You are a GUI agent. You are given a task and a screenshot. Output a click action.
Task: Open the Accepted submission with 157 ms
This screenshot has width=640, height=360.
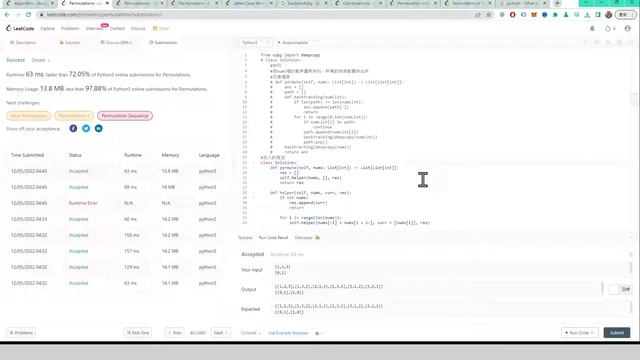click(78, 251)
